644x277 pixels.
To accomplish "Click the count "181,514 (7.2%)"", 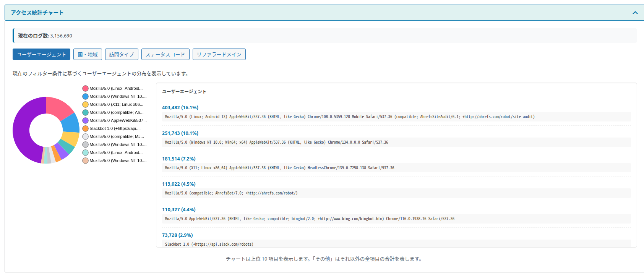I will tap(179, 159).
